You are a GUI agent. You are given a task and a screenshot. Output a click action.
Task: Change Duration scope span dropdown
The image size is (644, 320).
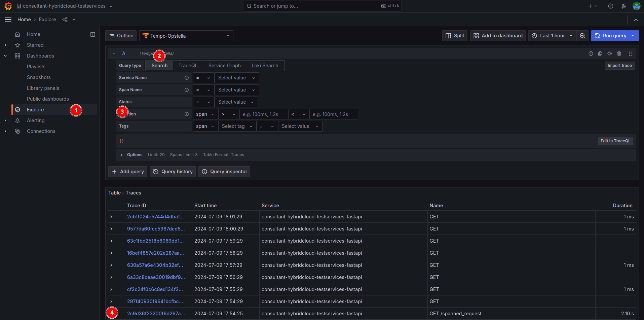click(205, 114)
